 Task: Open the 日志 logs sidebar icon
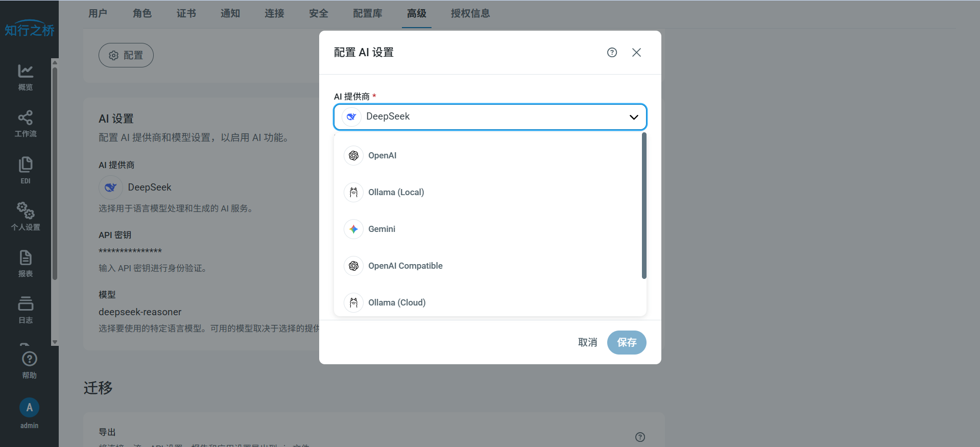pyautogui.click(x=26, y=310)
